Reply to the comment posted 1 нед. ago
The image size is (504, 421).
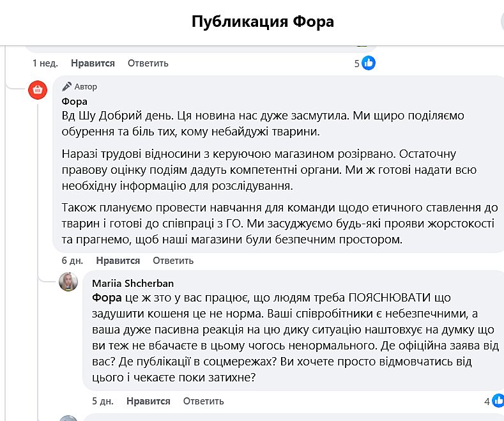click(148, 63)
